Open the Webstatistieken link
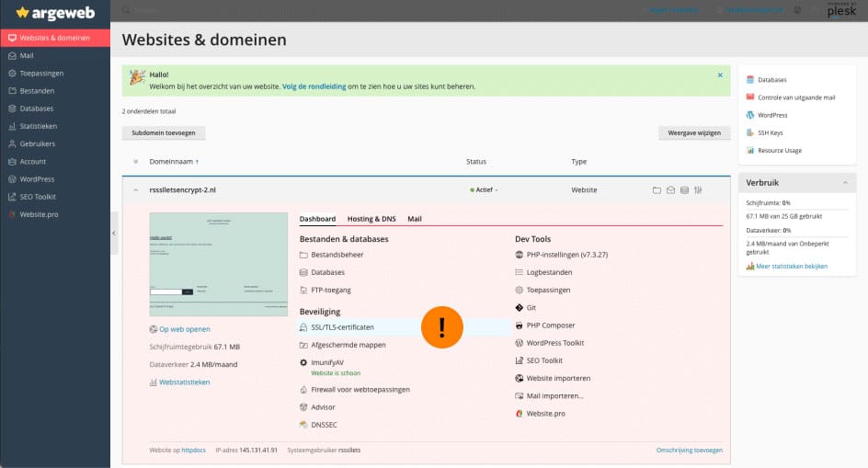 (184, 382)
